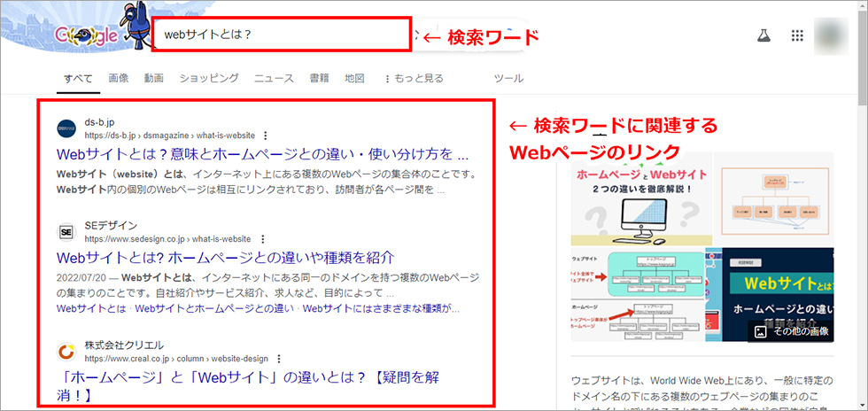Open result Webサイトとは？意味とホームページとの違い

click(262, 153)
